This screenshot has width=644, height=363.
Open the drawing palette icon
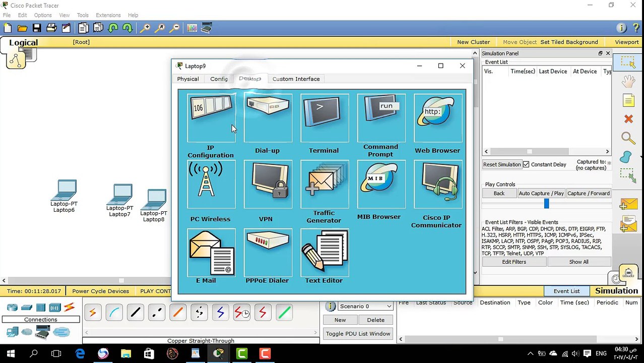(192, 28)
